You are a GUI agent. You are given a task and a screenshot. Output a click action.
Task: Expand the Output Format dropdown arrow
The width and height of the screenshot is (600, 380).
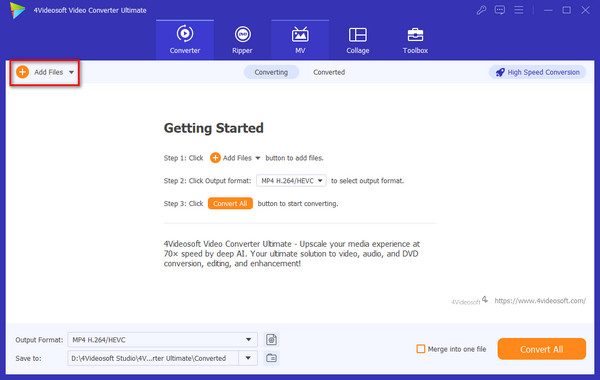click(x=248, y=340)
